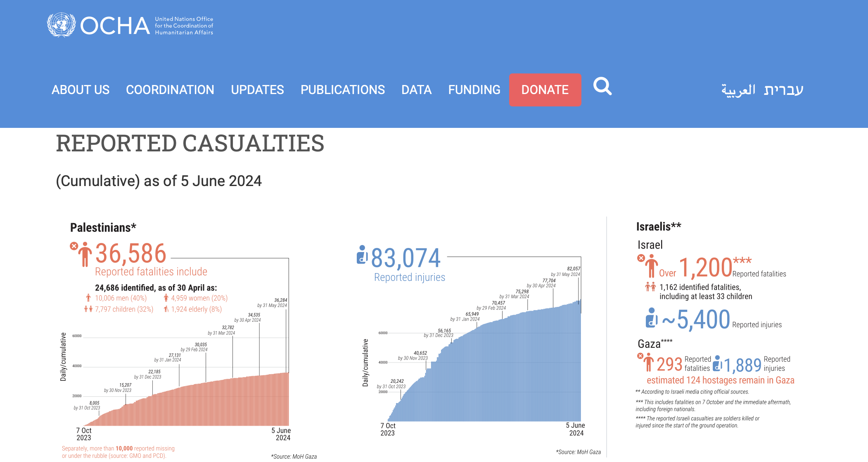The height and width of the screenshot is (462, 868).
Task: Click the '20,242 by 31 Oct 2023' injuries marker
Action: click(391, 384)
